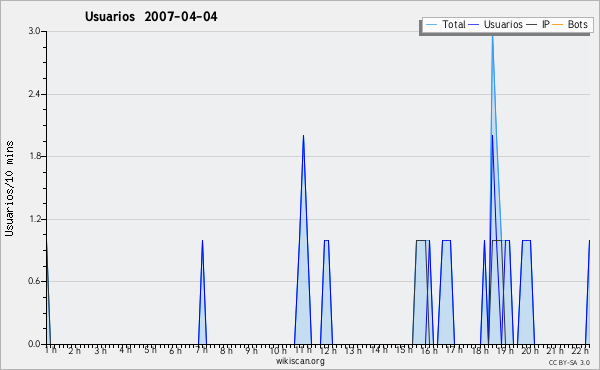
Task: Click the plateau of the 20 h spike
Action: point(526,241)
